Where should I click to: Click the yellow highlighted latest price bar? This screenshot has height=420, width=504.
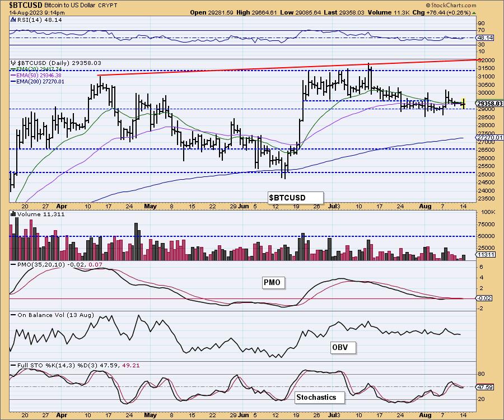click(x=464, y=103)
